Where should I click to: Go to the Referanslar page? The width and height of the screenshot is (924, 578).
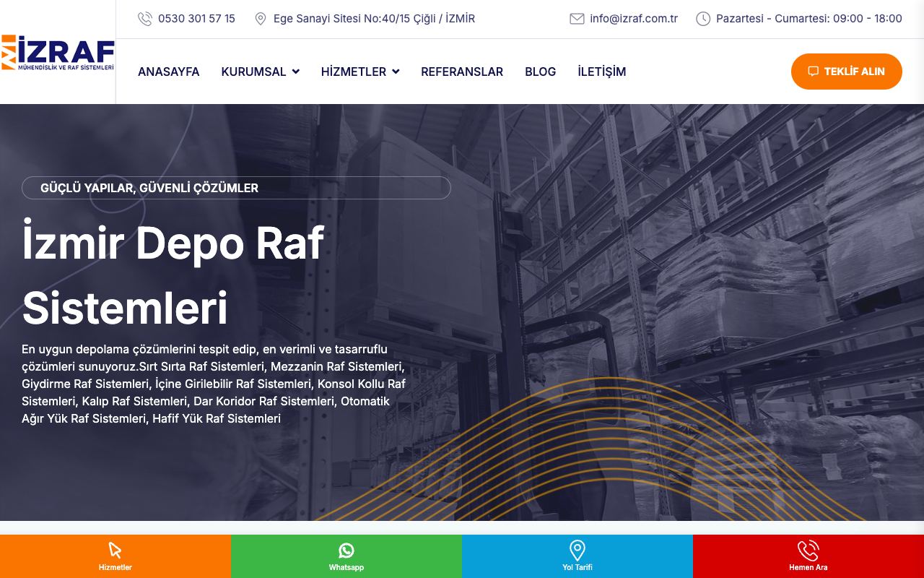[462, 72]
